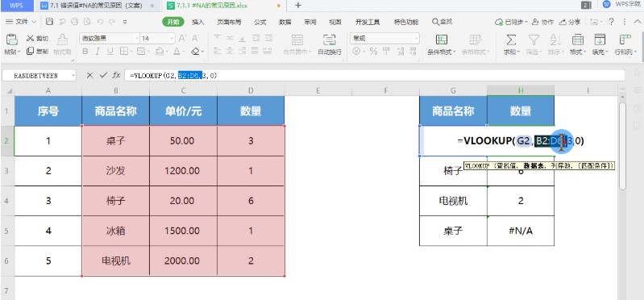
Task: Toggle Bold formatting
Action: tap(85, 52)
